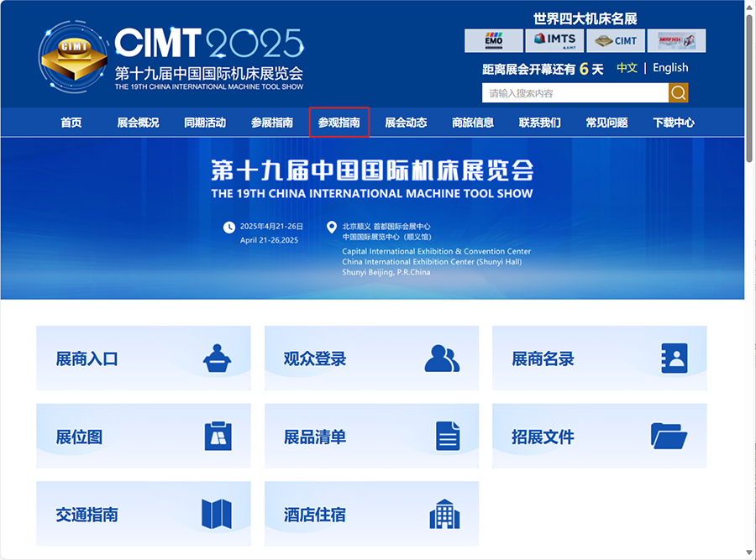Click the countdown text 距离展会开幕还有 6 天
Screen dimensions: 756x560
coord(543,69)
